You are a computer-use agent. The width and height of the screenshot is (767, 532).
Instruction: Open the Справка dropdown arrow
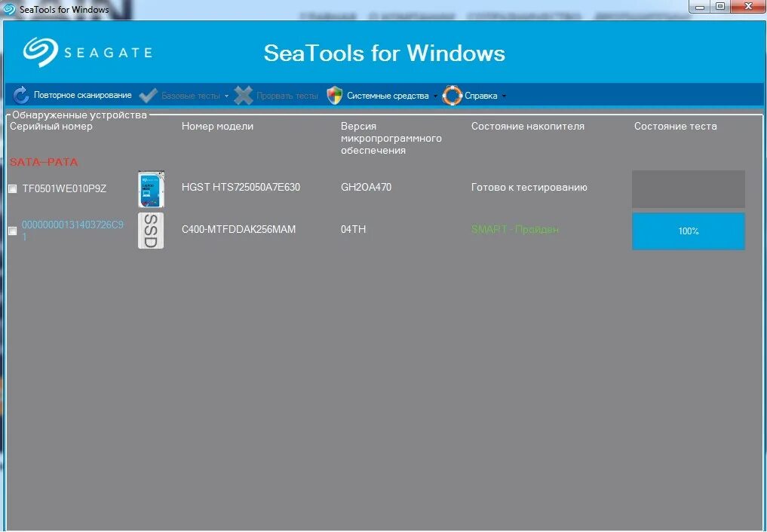click(504, 96)
